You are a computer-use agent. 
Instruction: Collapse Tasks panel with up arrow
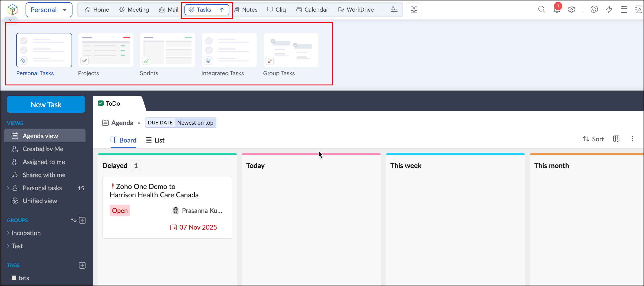pyautogui.click(x=222, y=10)
